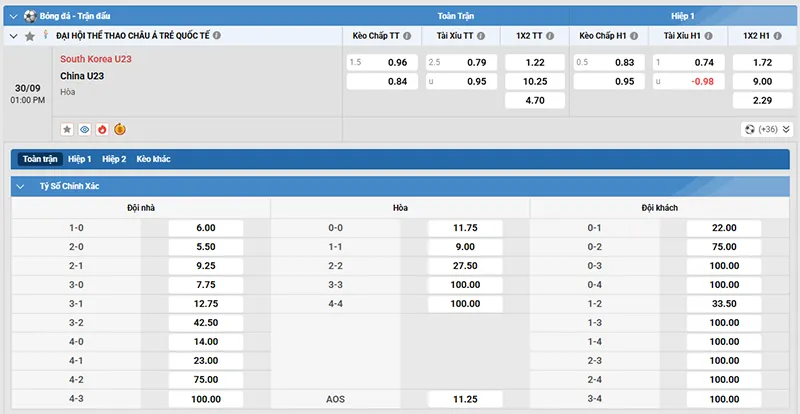Bet away score 0-1 at 22.00
This screenshot has height=414, width=800.
[724, 228]
